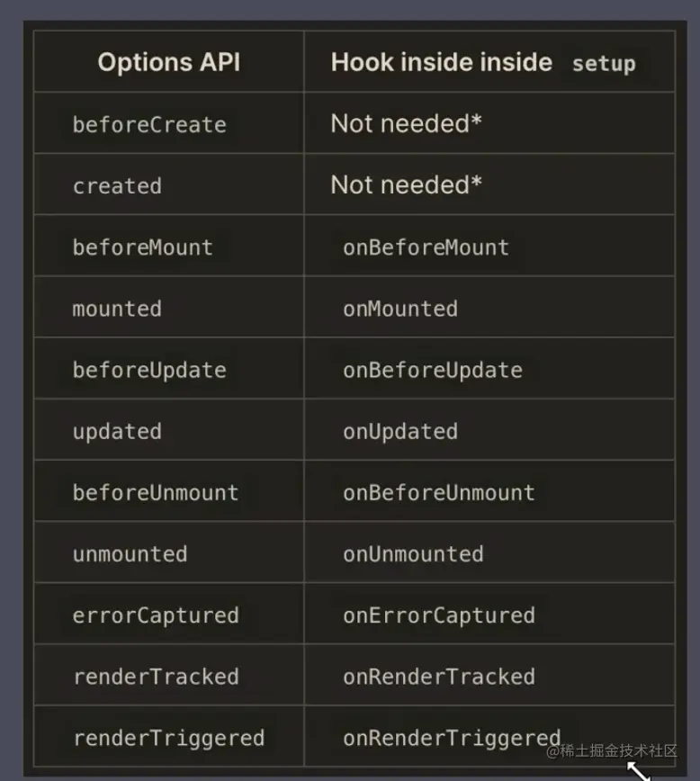This screenshot has height=781, width=700.
Task: Click the onMounted hook text
Action: click(x=400, y=309)
